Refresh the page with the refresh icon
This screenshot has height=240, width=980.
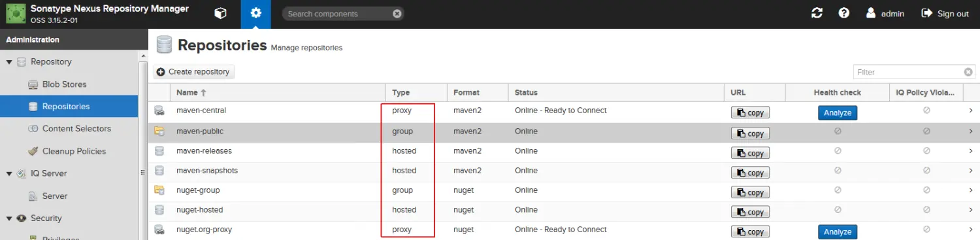[x=817, y=14]
